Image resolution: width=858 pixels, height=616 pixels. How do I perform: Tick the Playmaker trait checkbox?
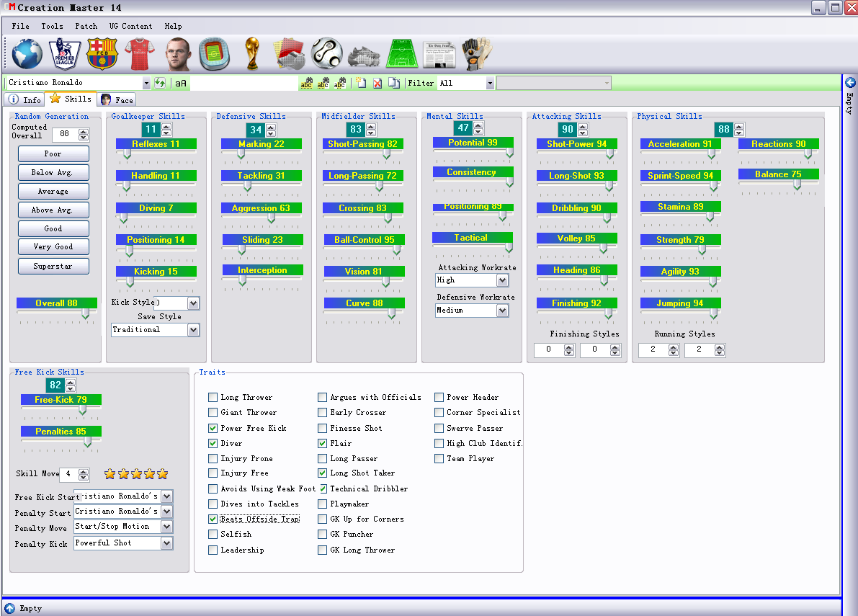322,504
